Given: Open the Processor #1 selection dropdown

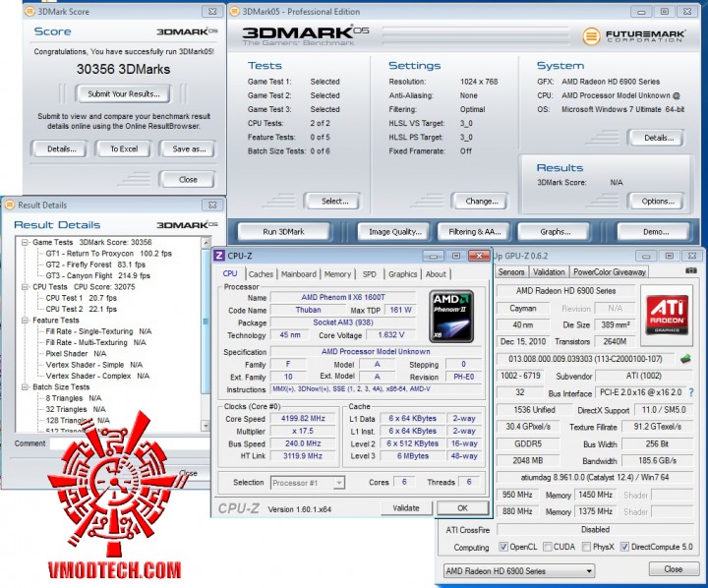Looking at the screenshot, I should coord(308,483).
